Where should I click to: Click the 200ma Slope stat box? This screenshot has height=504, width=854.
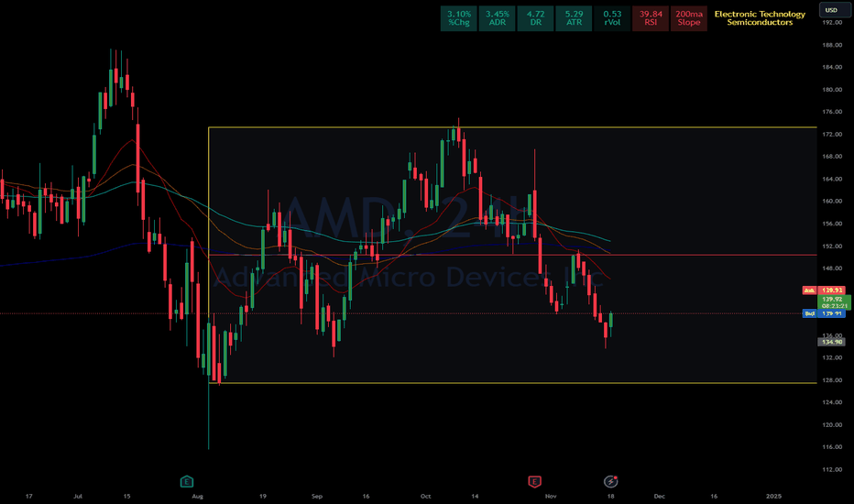coord(689,18)
